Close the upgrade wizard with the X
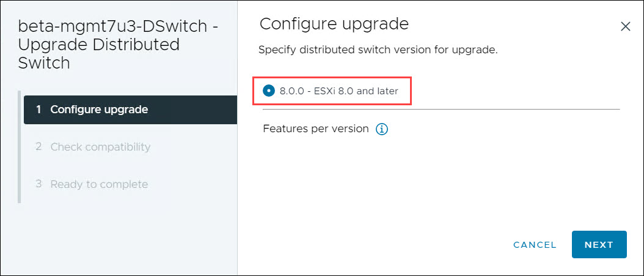Viewport: 644px width, 276px height. tap(625, 27)
